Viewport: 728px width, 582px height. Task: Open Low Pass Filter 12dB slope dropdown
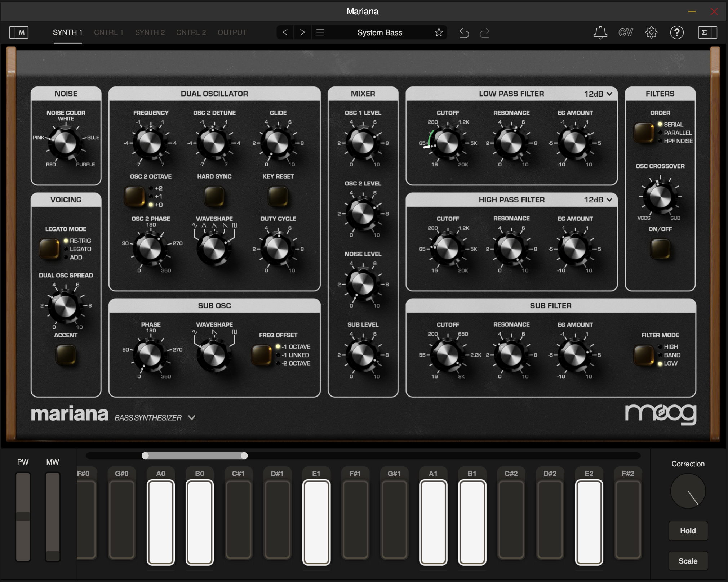coord(598,94)
